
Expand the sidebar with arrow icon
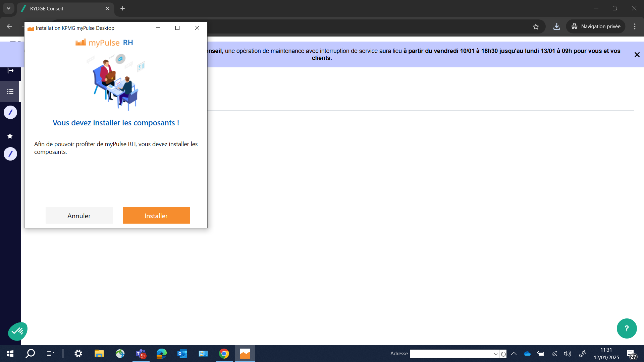(x=10, y=70)
